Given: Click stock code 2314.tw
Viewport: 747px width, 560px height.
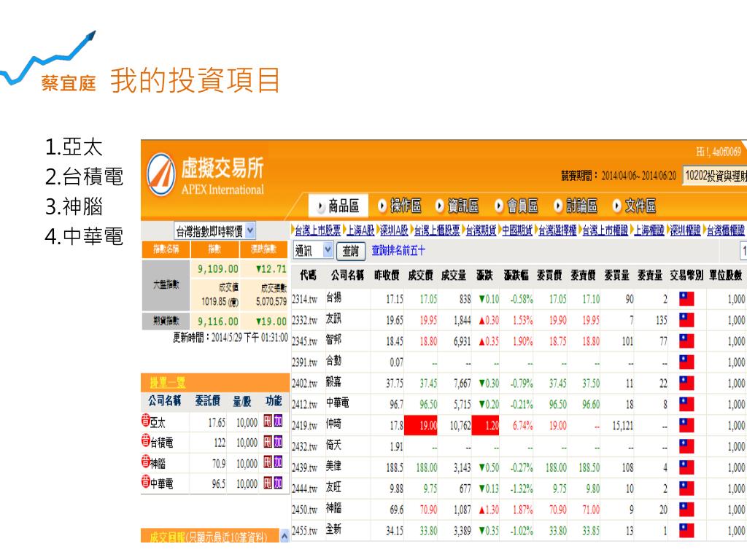Looking at the screenshot, I should (304, 300).
